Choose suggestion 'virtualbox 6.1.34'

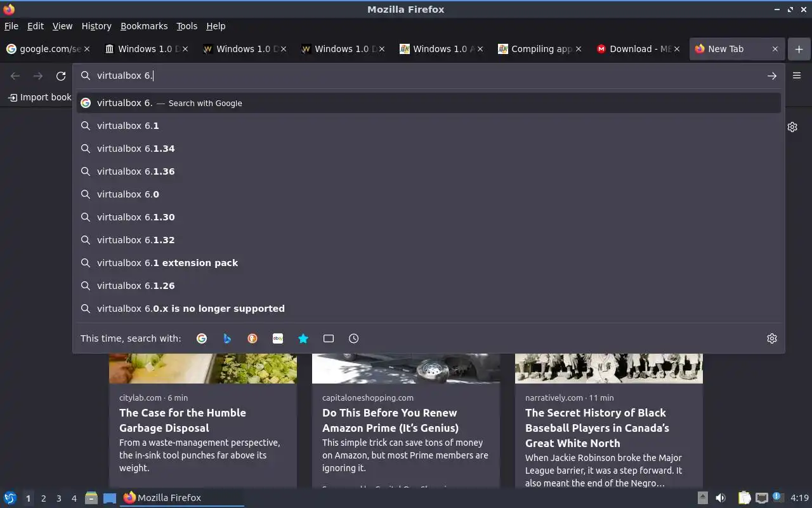(x=429, y=149)
